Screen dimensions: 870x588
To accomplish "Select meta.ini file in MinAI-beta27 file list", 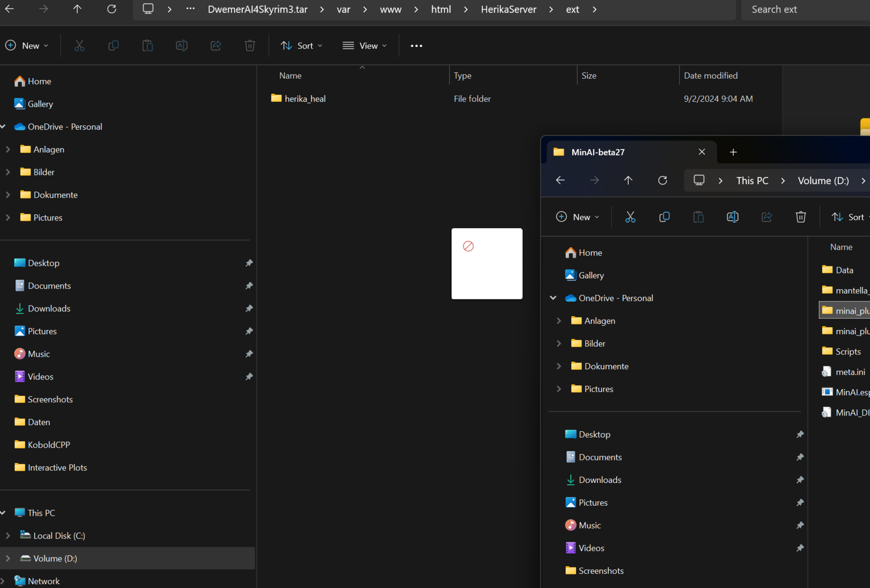I will pyautogui.click(x=843, y=372).
